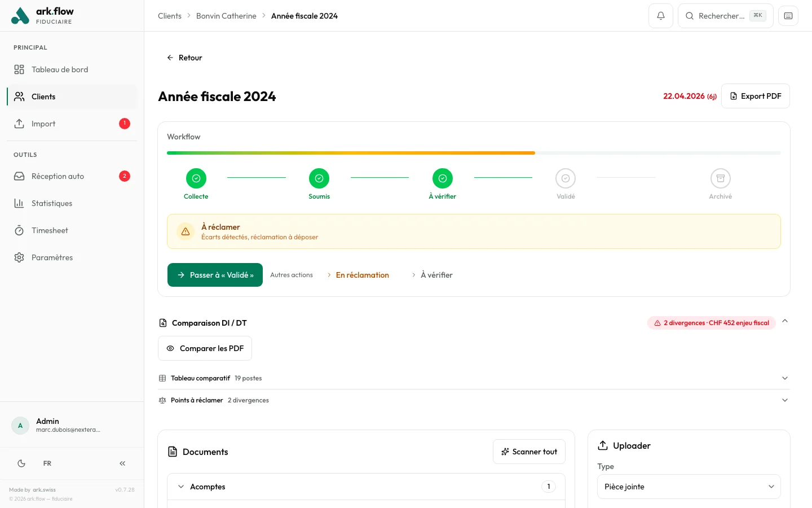Open the Pièce jointe type dropdown
Screen dimensions: 812x508
pos(689,487)
